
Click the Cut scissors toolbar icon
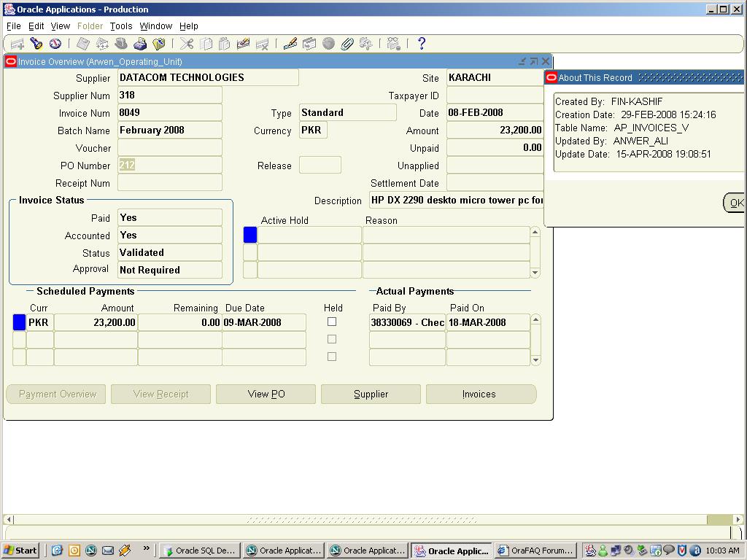187,44
